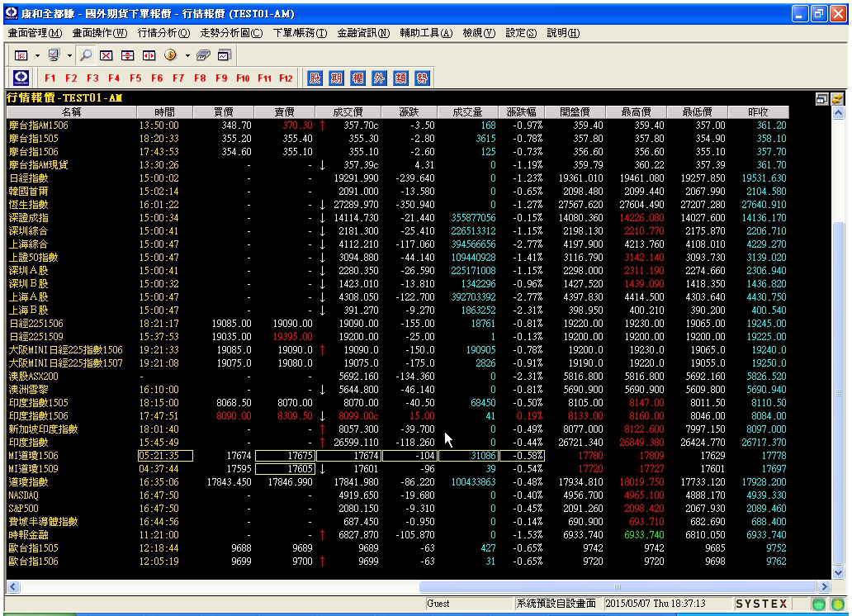The width and height of the screenshot is (852, 616).
Task: Click the magnifying glass search tool
Action: pos(85,55)
